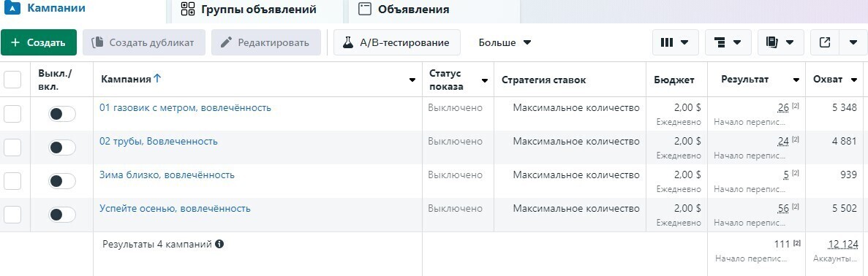Tick the select-all header checkbox

click(12, 80)
